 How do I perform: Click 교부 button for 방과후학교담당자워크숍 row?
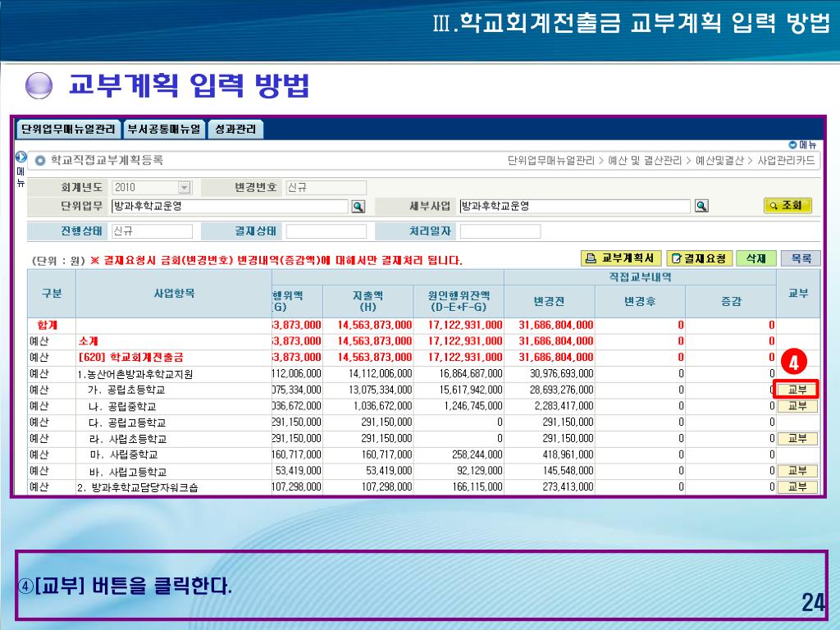(x=797, y=487)
